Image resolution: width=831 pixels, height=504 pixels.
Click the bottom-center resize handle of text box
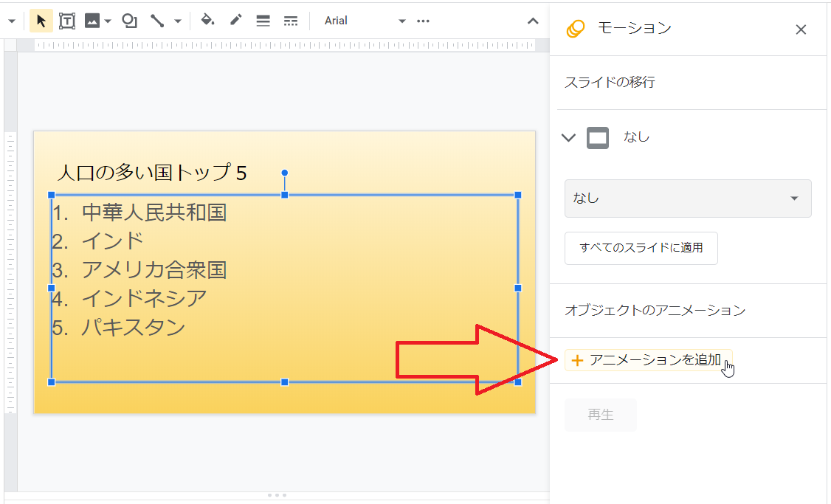pos(285,382)
